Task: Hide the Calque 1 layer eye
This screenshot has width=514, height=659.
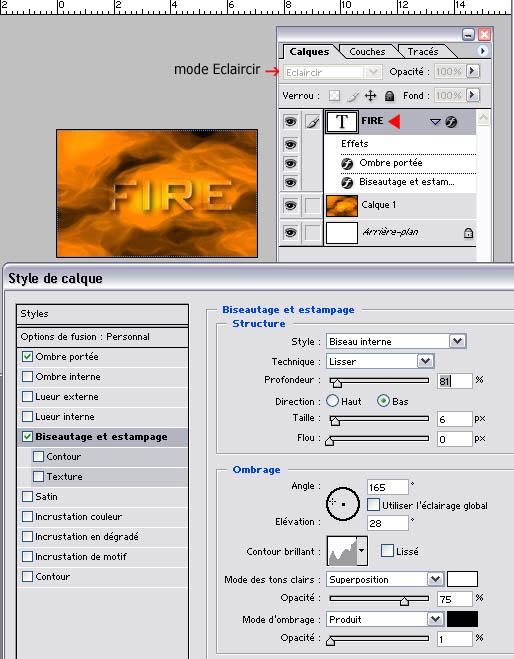Action: click(290, 206)
